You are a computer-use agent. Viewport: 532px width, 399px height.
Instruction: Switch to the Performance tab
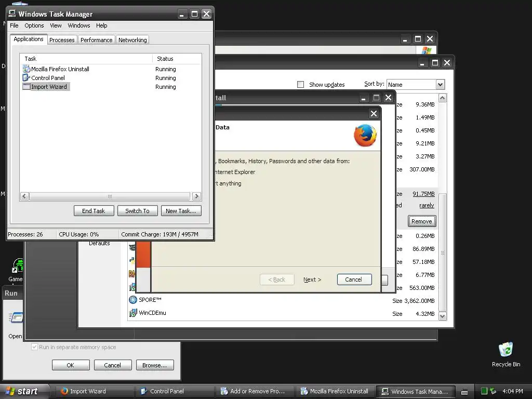tap(96, 39)
